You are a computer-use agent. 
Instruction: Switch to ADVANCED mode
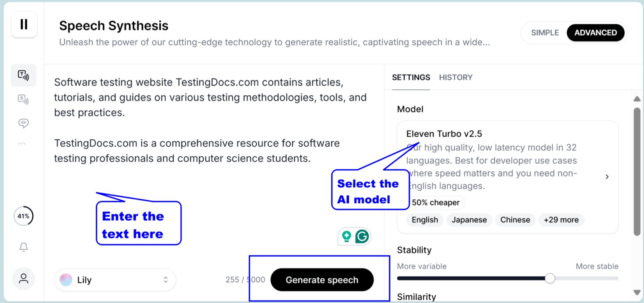click(x=595, y=32)
